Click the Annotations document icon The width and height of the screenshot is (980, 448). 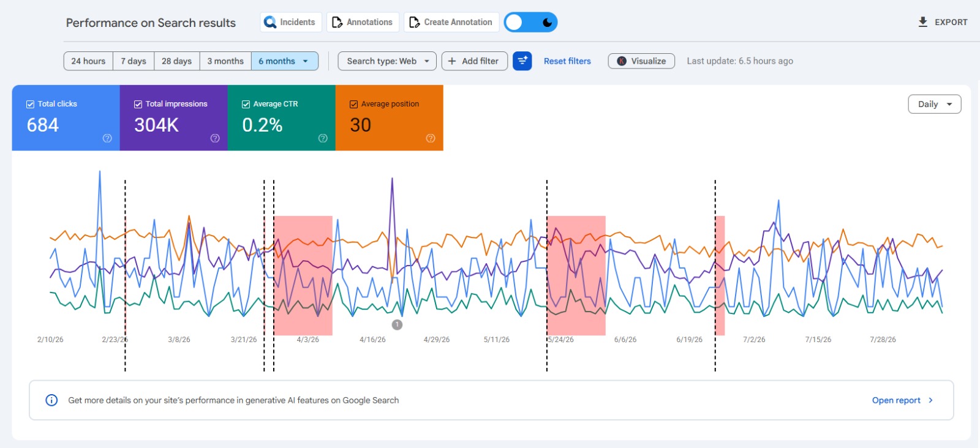click(x=337, y=22)
